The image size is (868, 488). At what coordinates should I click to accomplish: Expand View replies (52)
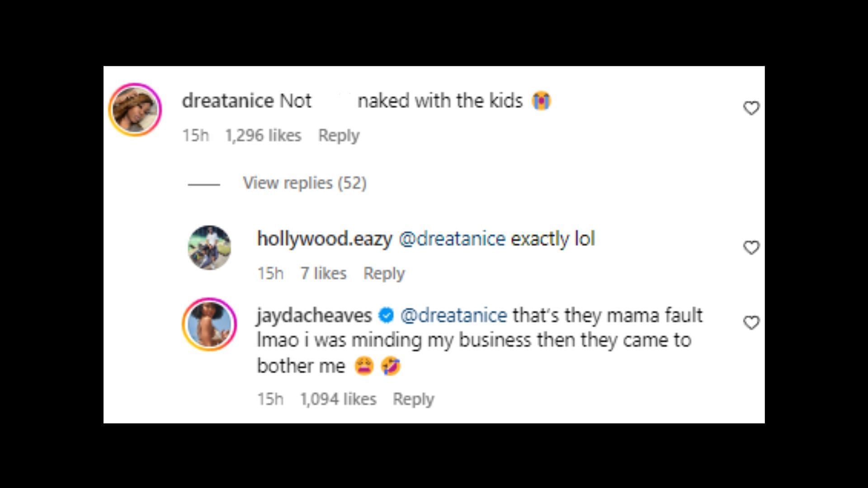[305, 183]
